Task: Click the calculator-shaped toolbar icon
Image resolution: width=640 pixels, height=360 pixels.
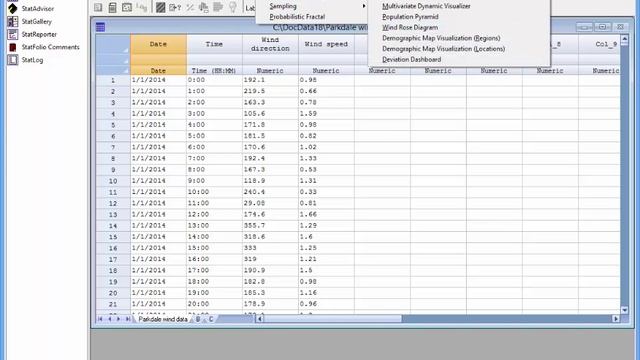Action: click(x=112, y=7)
